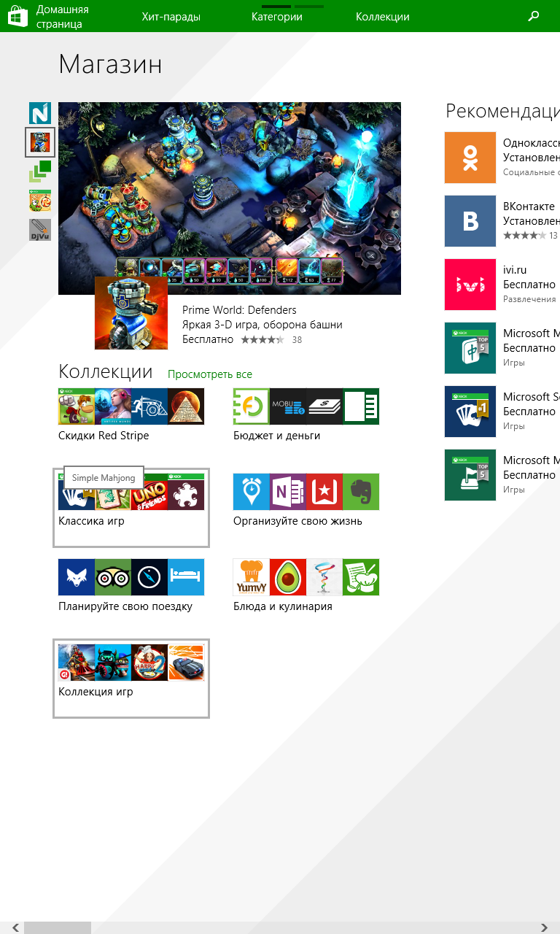Open Microsoft Mahjong tile icon
The height and width of the screenshot is (934, 560).
(x=470, y=348)
